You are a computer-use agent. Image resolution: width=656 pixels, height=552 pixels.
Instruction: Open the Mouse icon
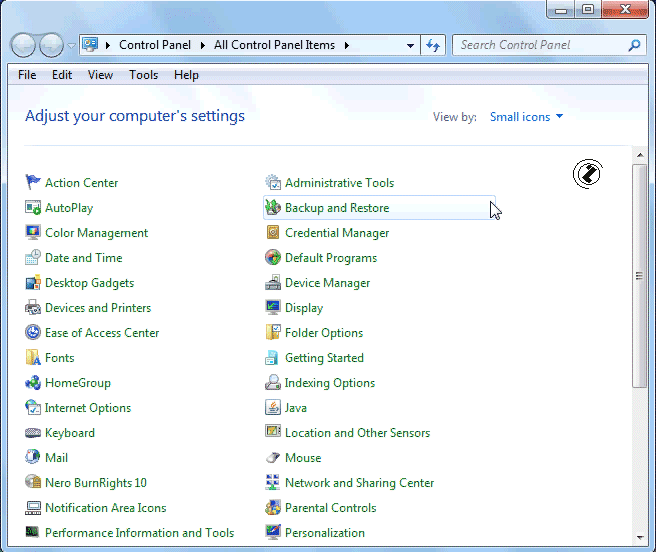(x=273, y=457)
